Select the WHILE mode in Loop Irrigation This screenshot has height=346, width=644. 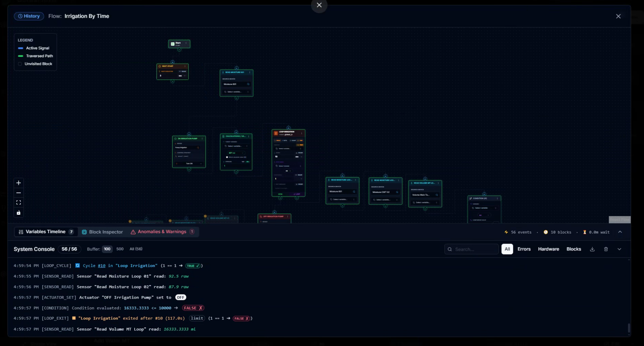(x=277, y=140)
